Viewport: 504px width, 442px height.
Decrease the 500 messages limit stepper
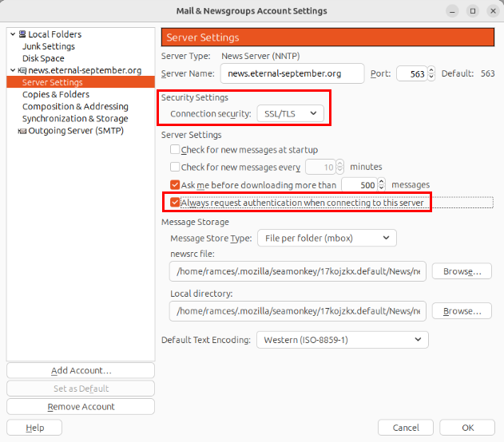click(x=381, y=188)
